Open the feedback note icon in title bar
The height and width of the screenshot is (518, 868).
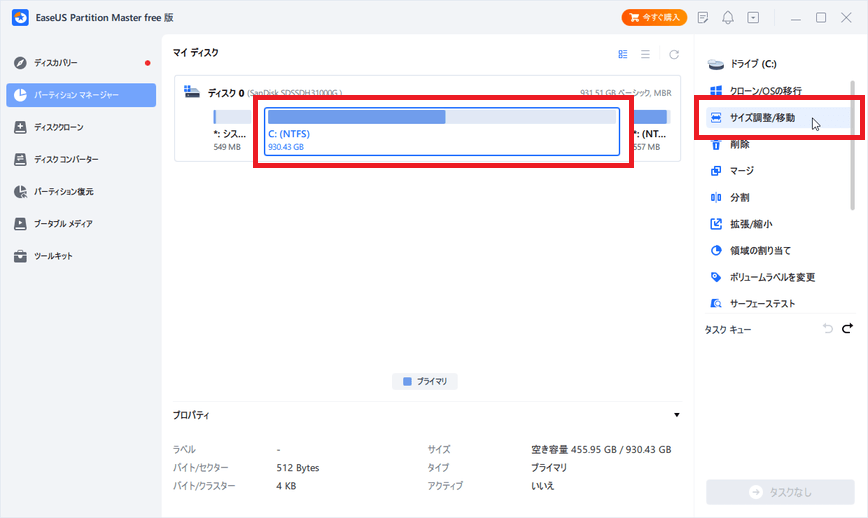click(x=703, y=18)
